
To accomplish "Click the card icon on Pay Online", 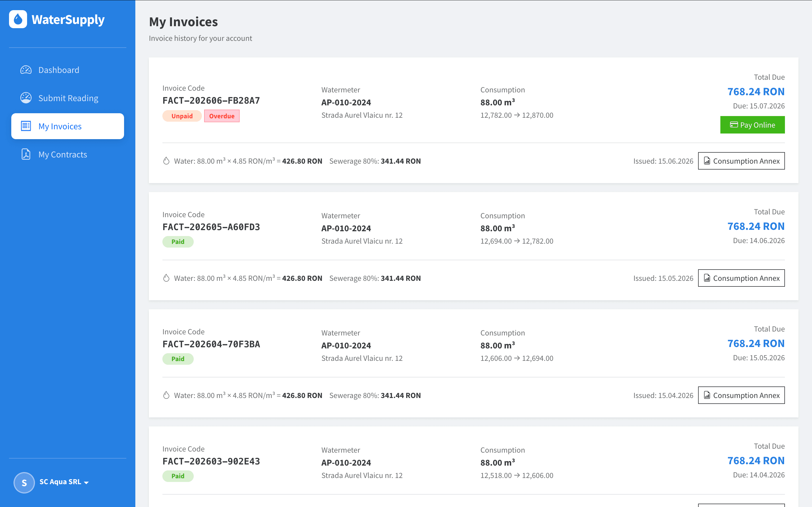I will 734,125.
